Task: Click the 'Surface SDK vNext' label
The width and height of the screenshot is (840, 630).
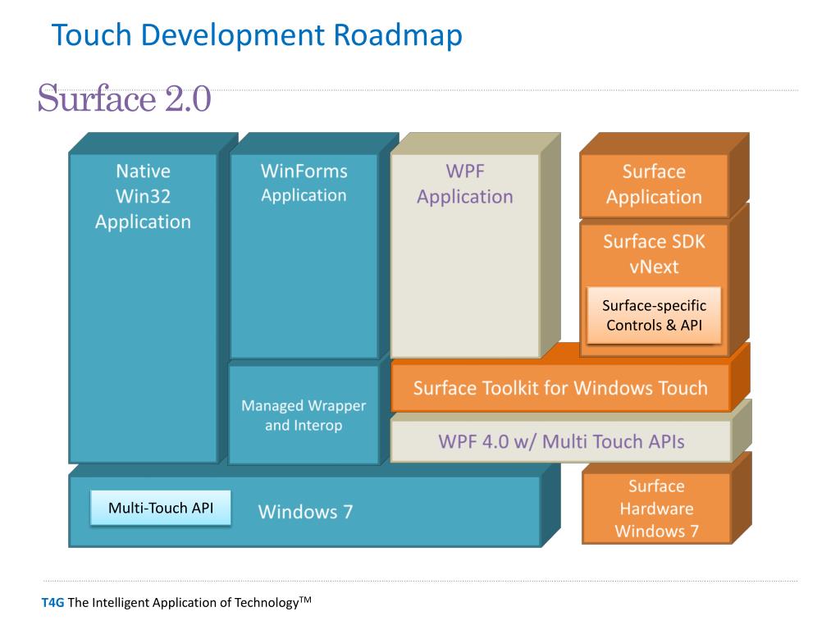Action: click(x=654, y=254)
